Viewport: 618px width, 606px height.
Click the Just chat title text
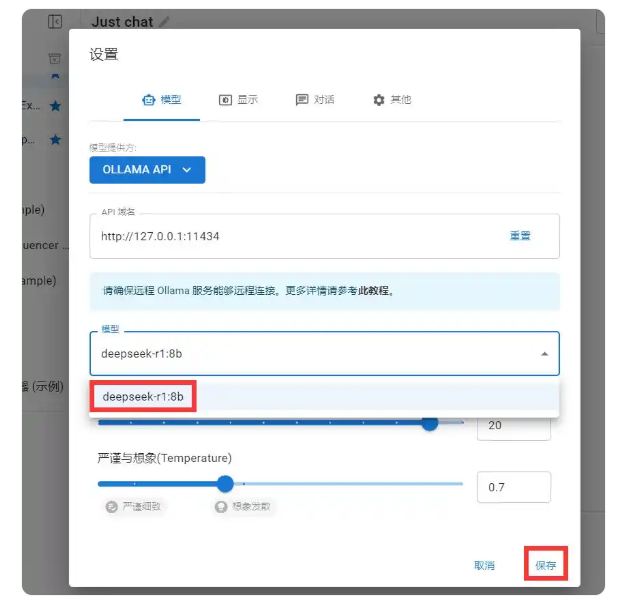pos(122,22)
